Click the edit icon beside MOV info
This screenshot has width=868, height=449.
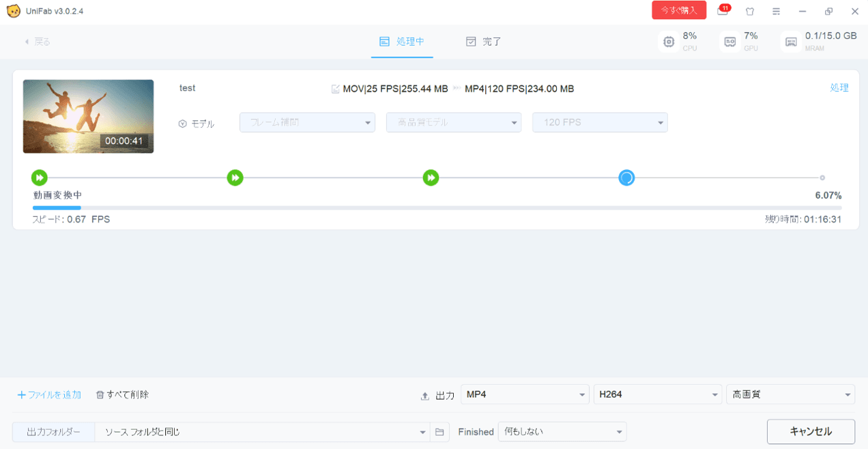point(335,89)
